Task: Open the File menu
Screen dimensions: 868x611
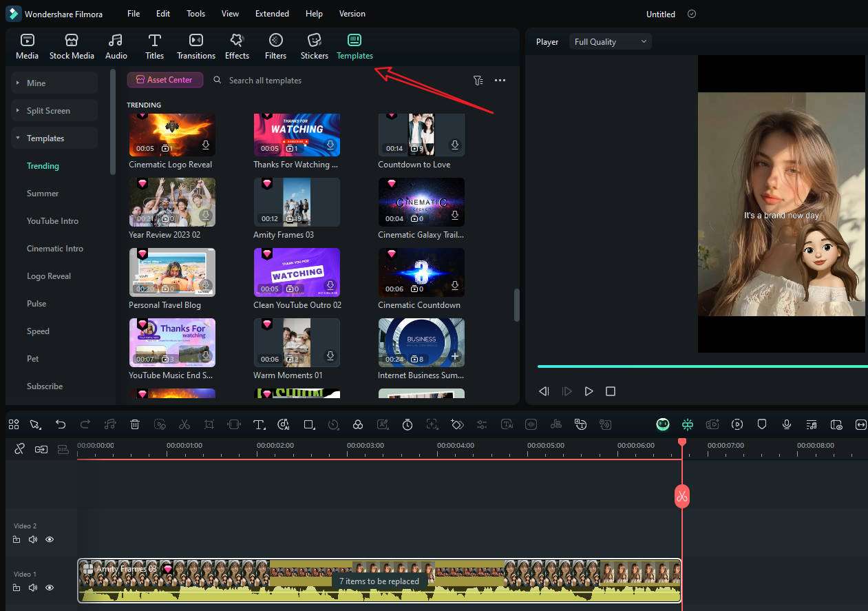Action: pyautogui.click(x=134, y=14)
